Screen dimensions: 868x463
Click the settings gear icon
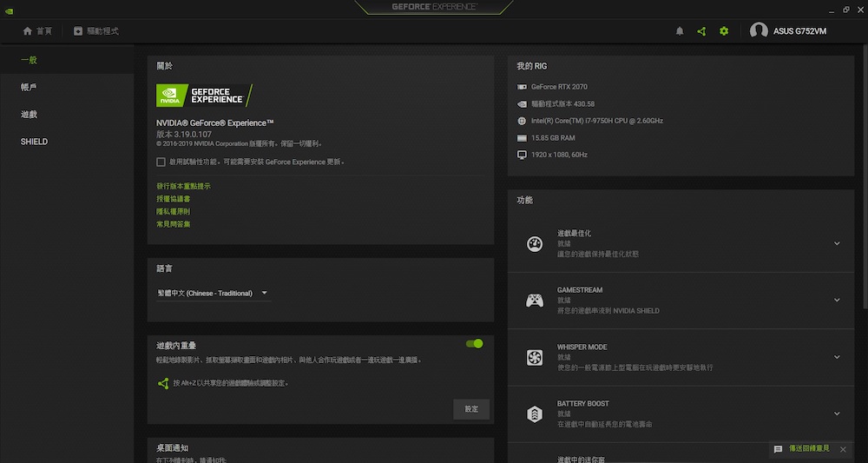(724, 31)
